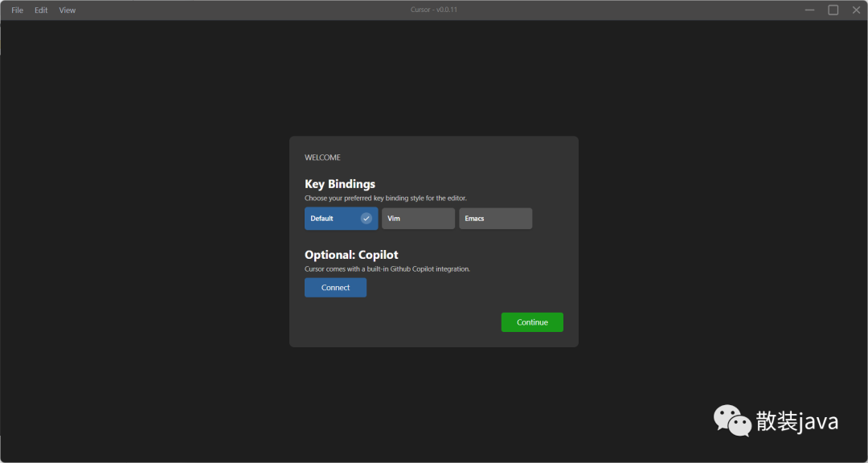The image size is (868, 463).
Task: Click the 'Choose your preferred key binding style' text
Action: pyautogui.click(x=386, y=198)
